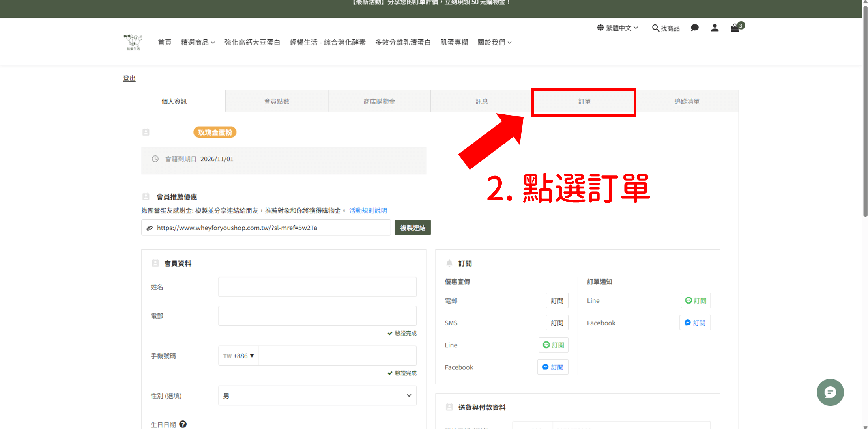The image size is (868, 429).
Task: Subscribe to SMS promotions
Action: click(557, 323)
